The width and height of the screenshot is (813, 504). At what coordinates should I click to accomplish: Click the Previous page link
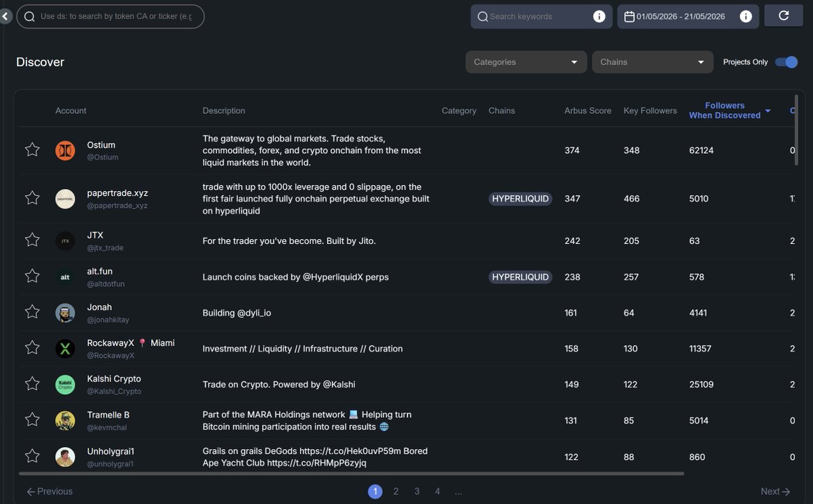(49, 491)
